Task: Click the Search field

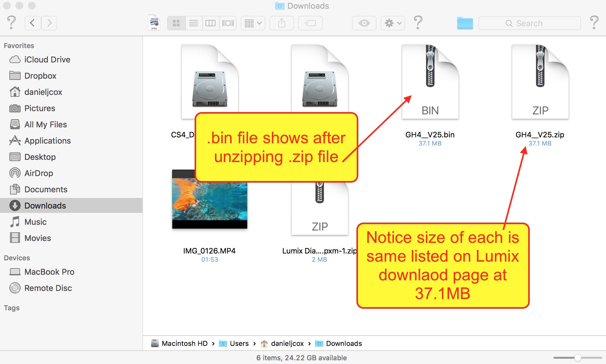Action: (x=530, y=23)
